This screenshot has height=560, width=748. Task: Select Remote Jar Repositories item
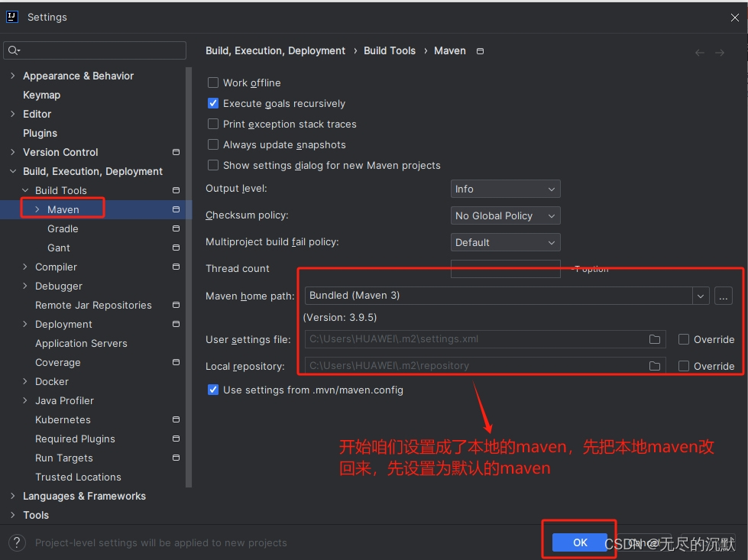click(93, 306)
